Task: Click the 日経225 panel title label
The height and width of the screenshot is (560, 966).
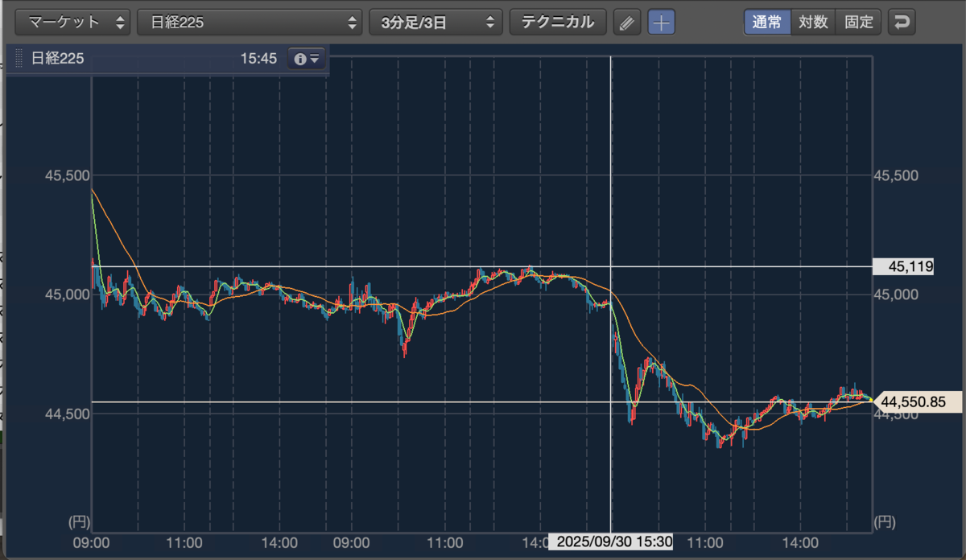Action: coord(57,59)
